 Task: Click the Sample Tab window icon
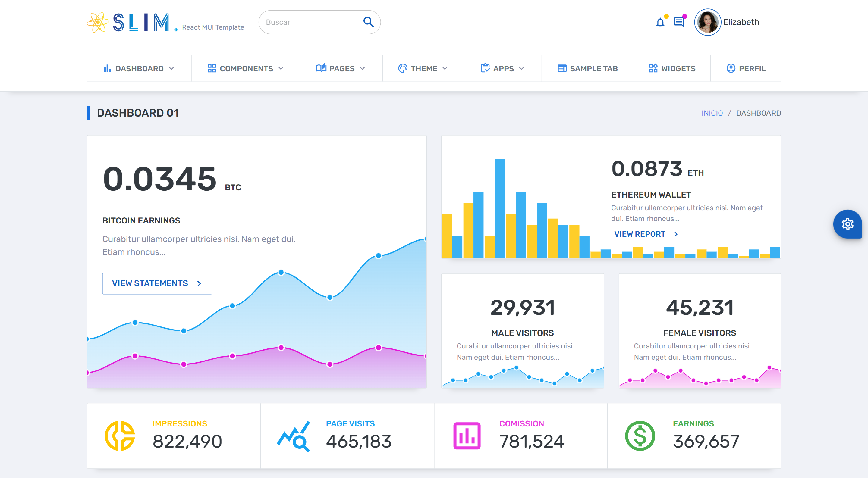[x=562, y=68]
